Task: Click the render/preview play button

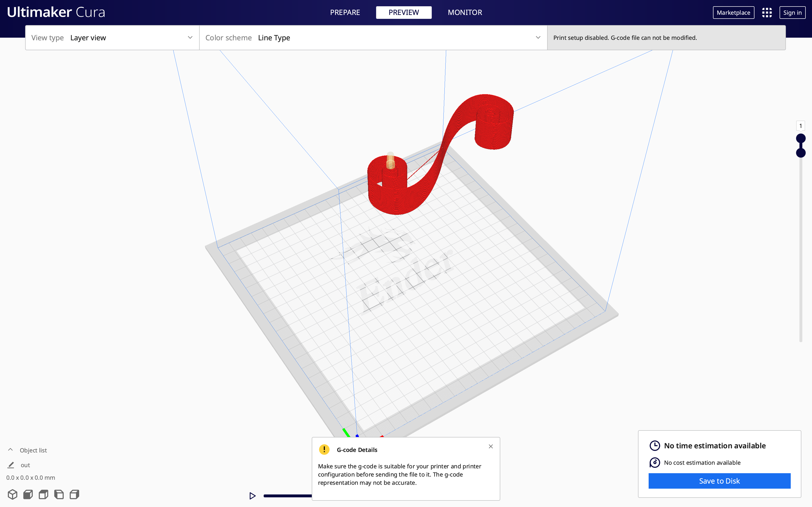Action: click(253, 496)
